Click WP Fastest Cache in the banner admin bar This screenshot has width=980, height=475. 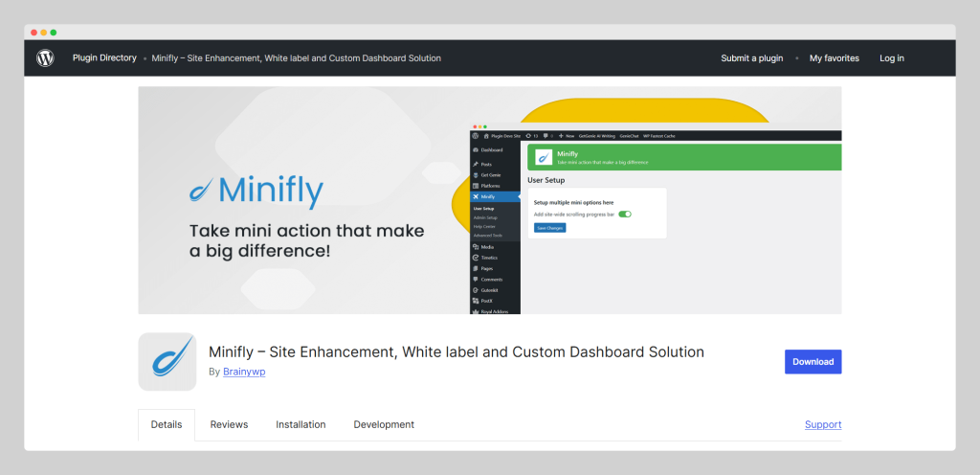[x=658, y=136]
